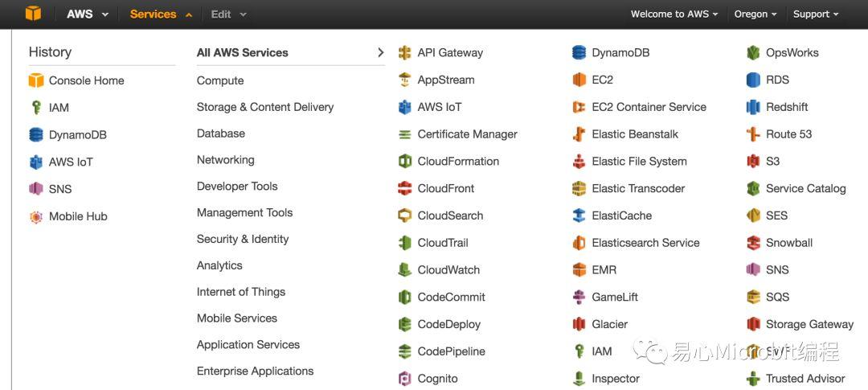The height and width of the screenshot is (390, 868).
Task: Open the S3 service icon
Action: coord(753,161)
